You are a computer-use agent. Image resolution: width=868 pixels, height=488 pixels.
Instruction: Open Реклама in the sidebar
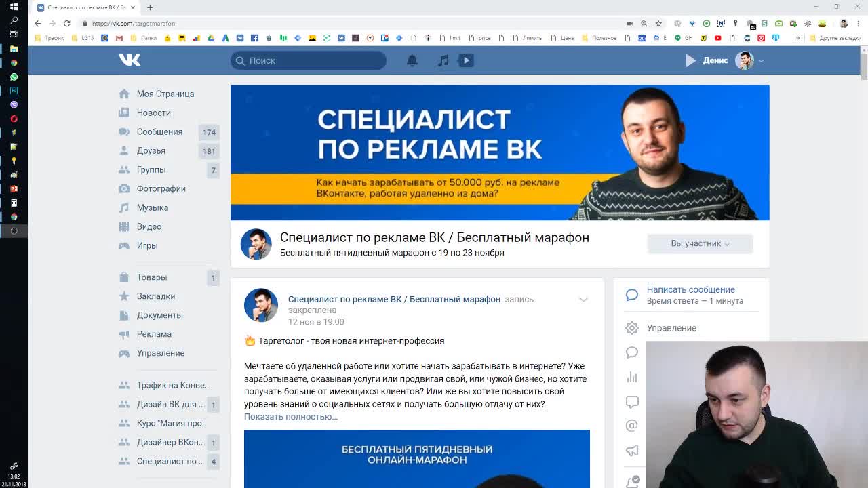tap(154, 334)
